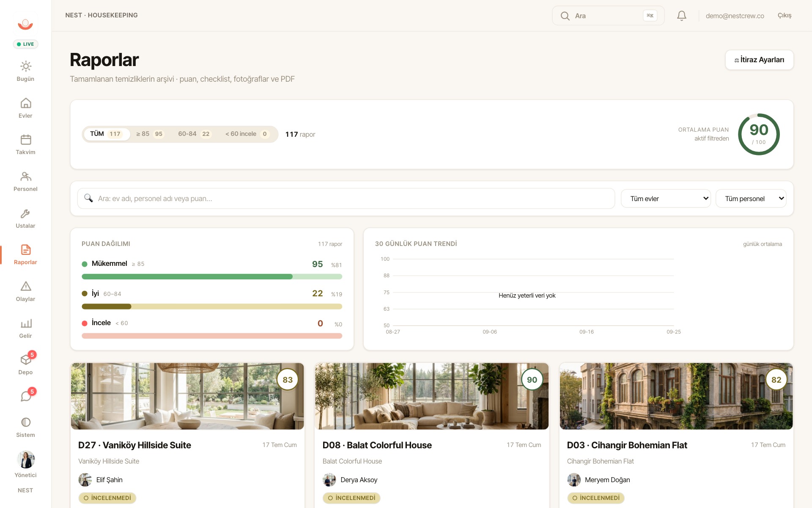812x508 pixels.
Task: Open the Sistem menu item
Action: click(x=26, y=428)
